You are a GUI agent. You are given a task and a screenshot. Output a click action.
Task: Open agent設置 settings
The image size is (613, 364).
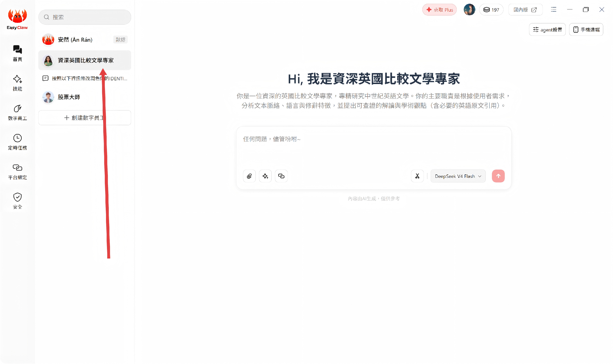point(547,30)
